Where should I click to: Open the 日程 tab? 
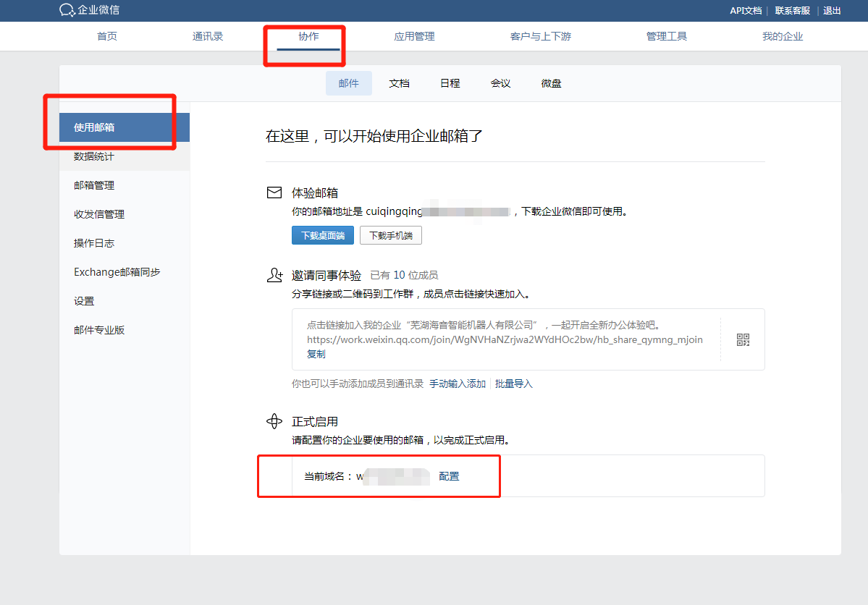(x=450, y=83)
